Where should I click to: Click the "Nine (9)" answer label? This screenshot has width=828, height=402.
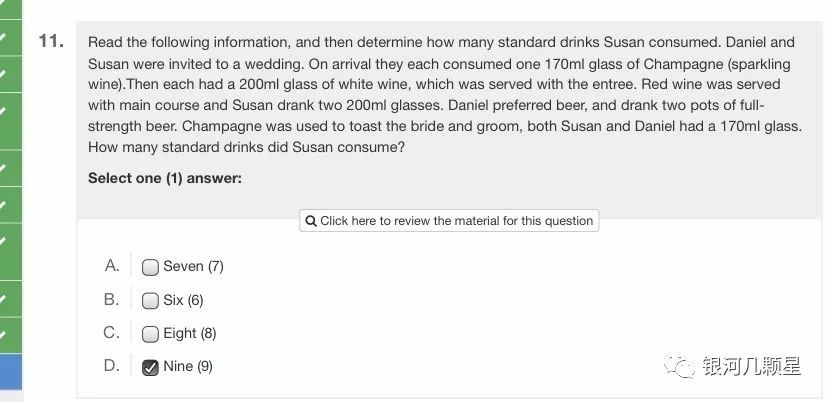[188, 367]
